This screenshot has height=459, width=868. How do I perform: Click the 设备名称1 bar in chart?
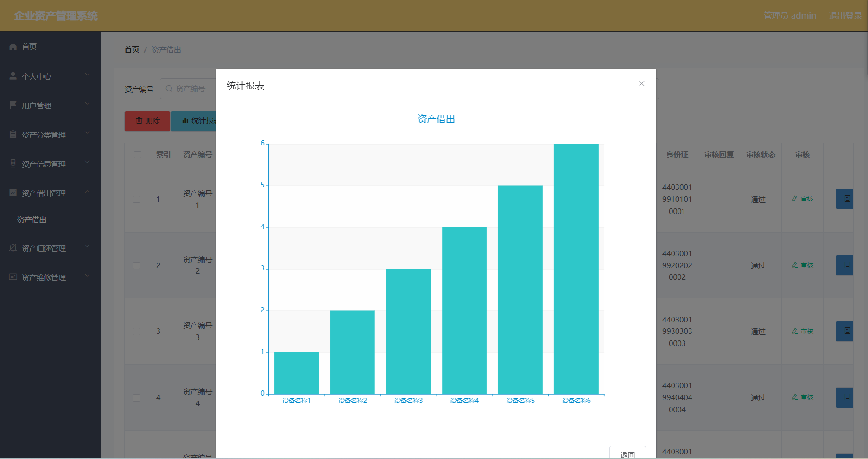[x=297, y=373]
